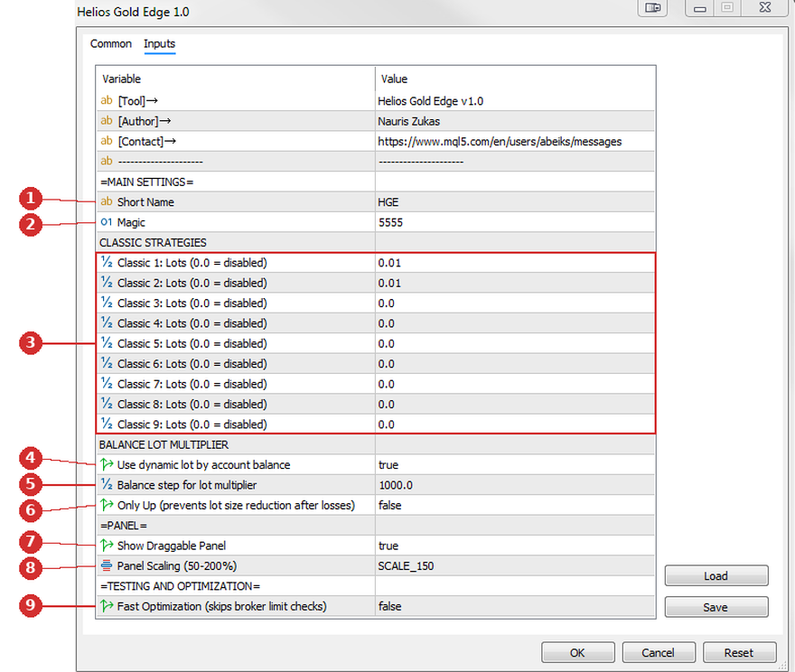The width and height of the screenshot is (795, 672).
Task: Click the boolean icon beside Only Up
Action: pyautogui.click(x=107, y=505)
